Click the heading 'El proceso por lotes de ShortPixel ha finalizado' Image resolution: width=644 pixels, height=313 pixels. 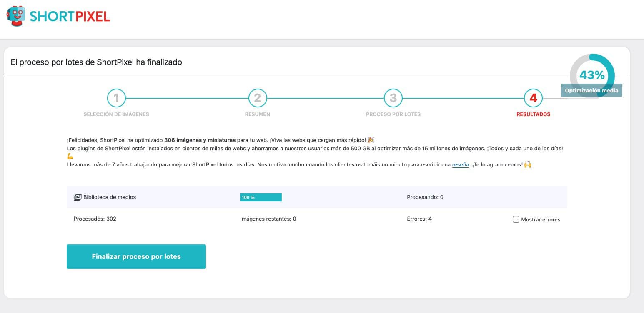pos(96,62)
